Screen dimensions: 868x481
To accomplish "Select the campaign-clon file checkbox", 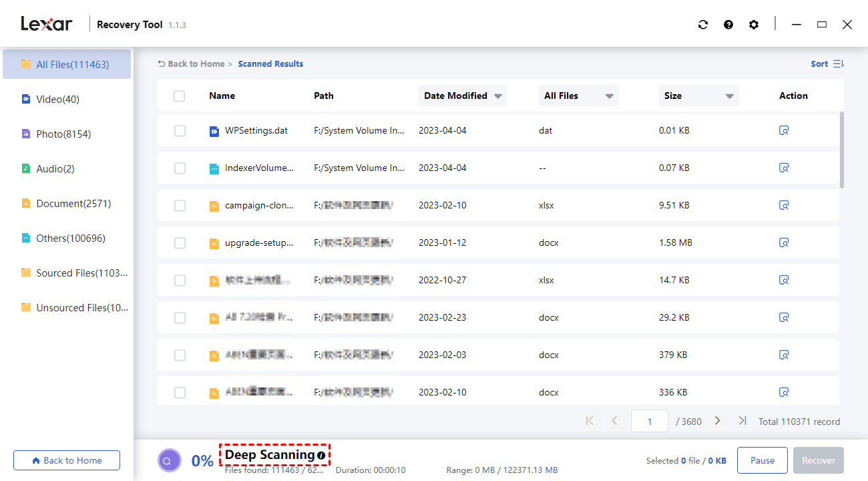I will click(x=180, y=206).
